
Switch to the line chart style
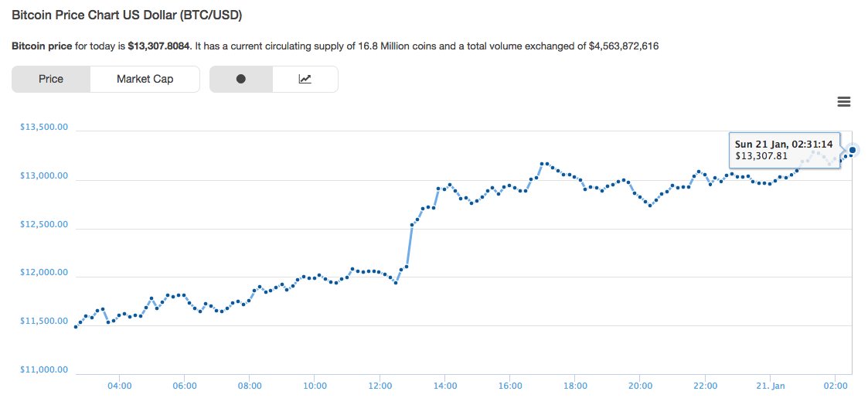tap(305, 79)
